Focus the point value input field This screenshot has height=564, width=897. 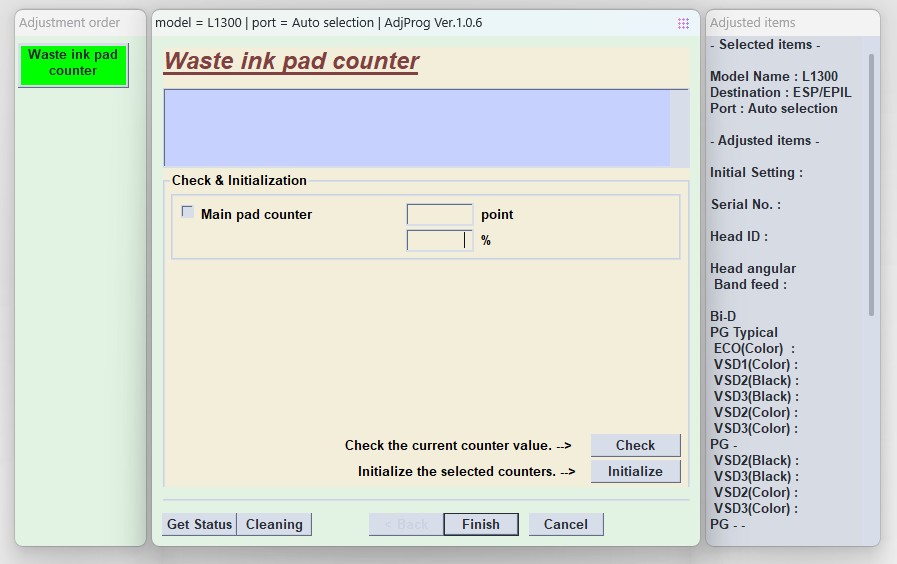coord(439,214)
